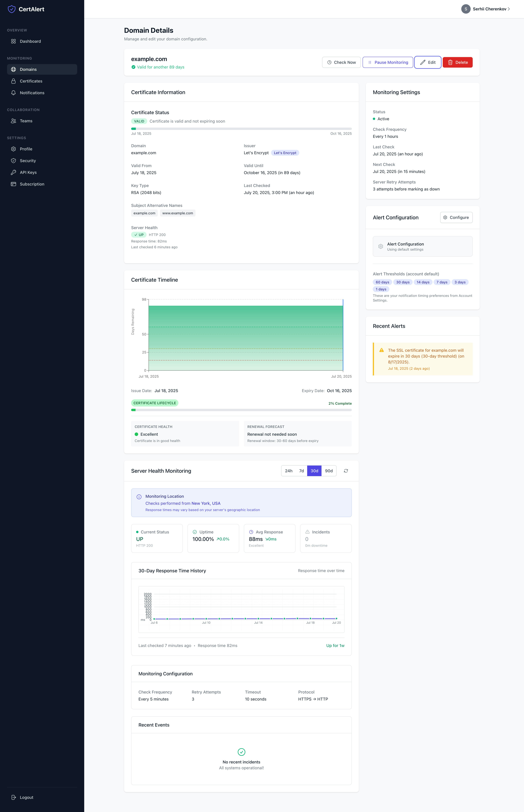Viewport: 524px width, 812px height.
Task: Click the 7 days threshold chip
Action: coord(442,282)
